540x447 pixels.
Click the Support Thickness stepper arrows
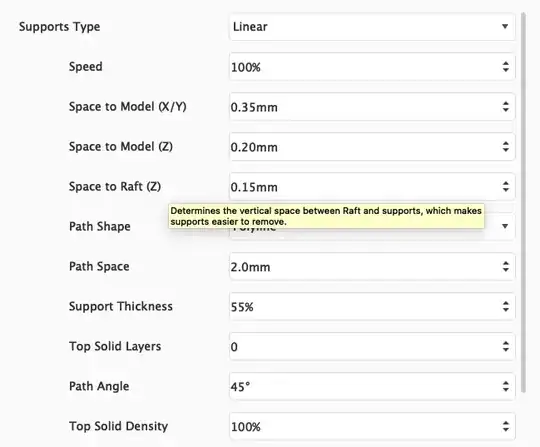(505, 306)
